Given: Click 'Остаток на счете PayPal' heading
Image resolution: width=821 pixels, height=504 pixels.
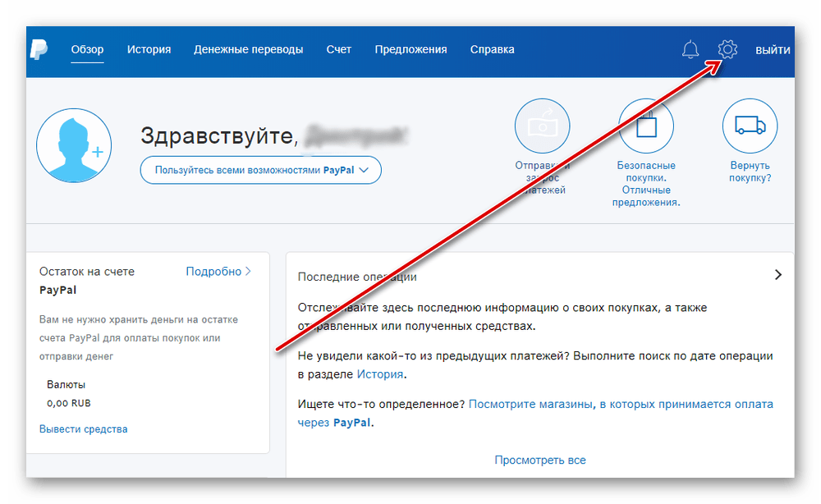Looking at the screenshot, I should (87, 281).
